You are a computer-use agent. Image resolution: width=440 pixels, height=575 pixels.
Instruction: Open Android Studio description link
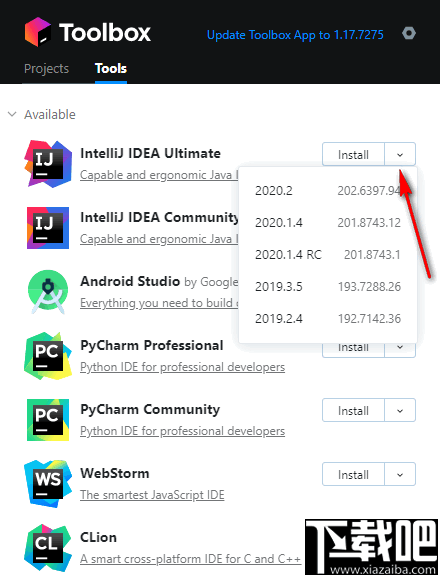pyautogui.click(x=159, y=303)
